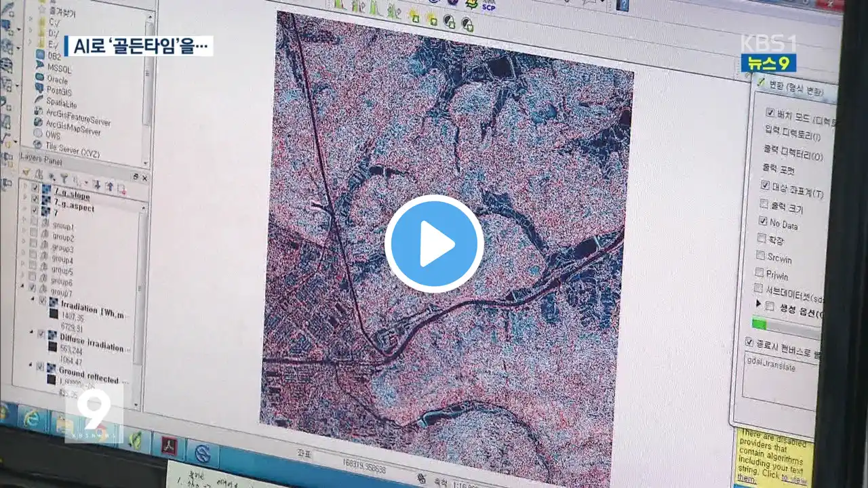Click the second half-circle contrast icon
This screenshot has width=868, height=488.
pos(467,24)
